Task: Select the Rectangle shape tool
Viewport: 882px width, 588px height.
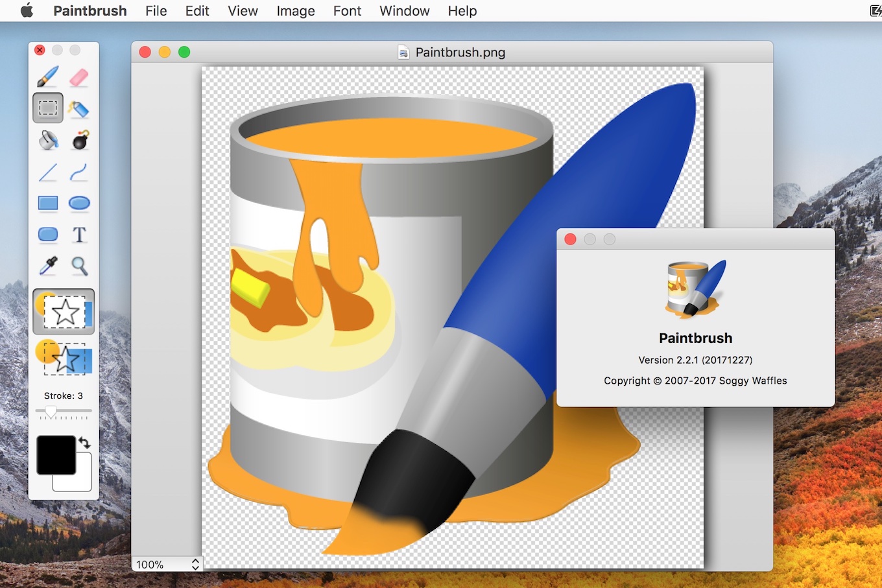Action: pos(48,203)
